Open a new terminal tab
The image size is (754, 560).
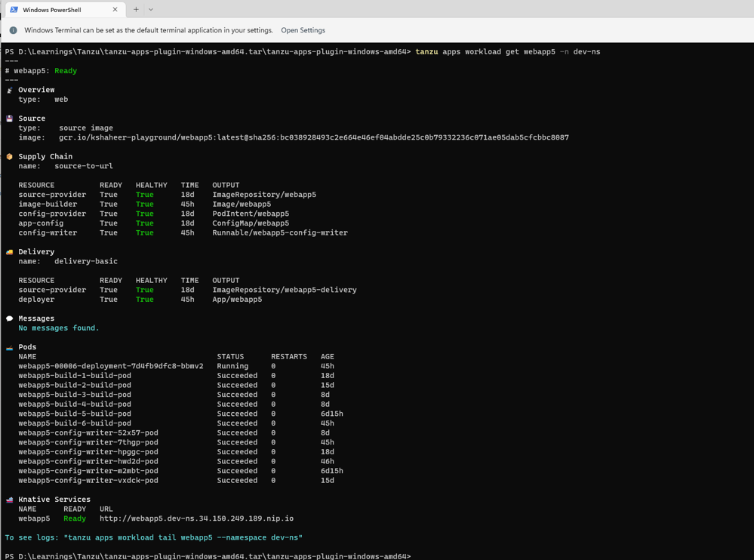[136, 9]
